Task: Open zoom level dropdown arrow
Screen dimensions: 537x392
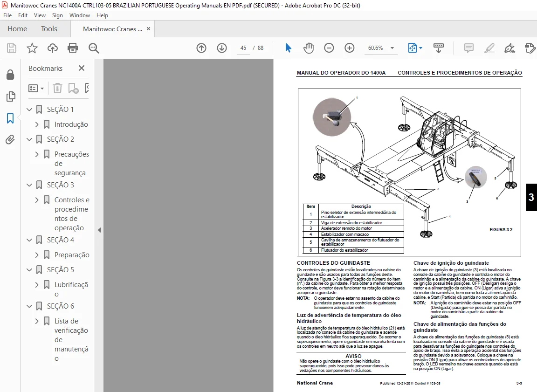Action: point(392,48)
